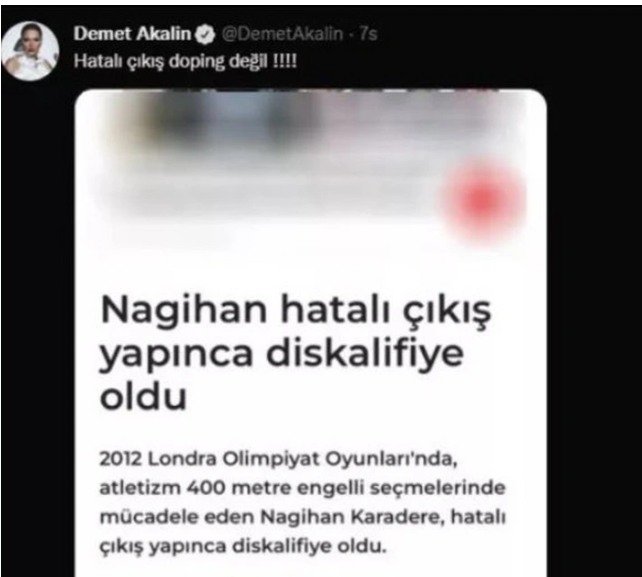This screenshot has height=577, width=642.
Task: Click the blurred red circle in image
Action: coord(484,200)
